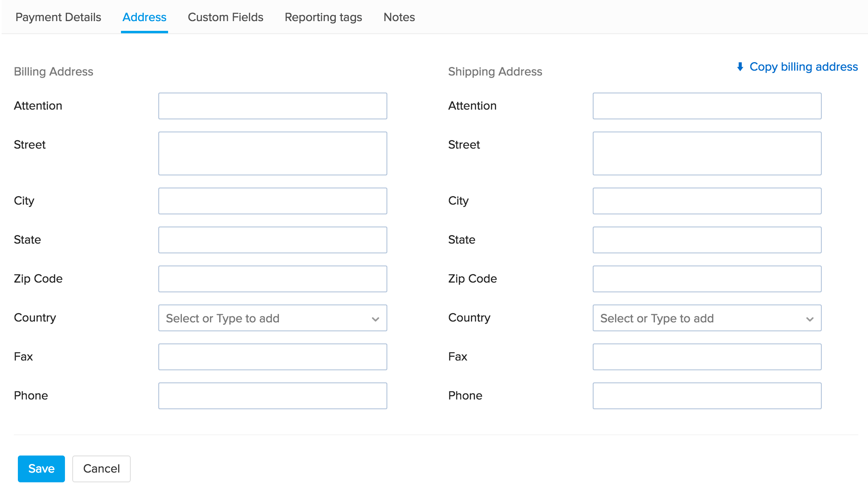Open the Address tab
This screenshot has height=488, width=868.
tap(144, 17)
